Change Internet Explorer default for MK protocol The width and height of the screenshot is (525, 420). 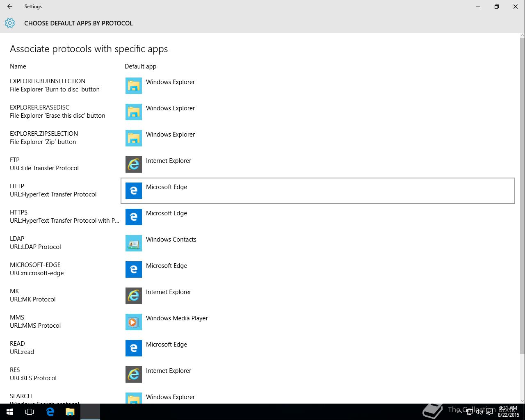point(318,296)
